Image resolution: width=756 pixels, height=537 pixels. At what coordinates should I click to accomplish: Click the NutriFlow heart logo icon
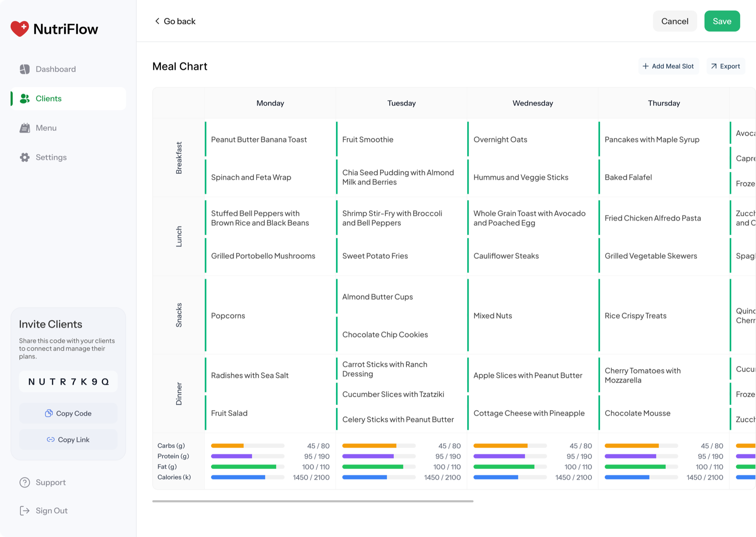point(20,29)
